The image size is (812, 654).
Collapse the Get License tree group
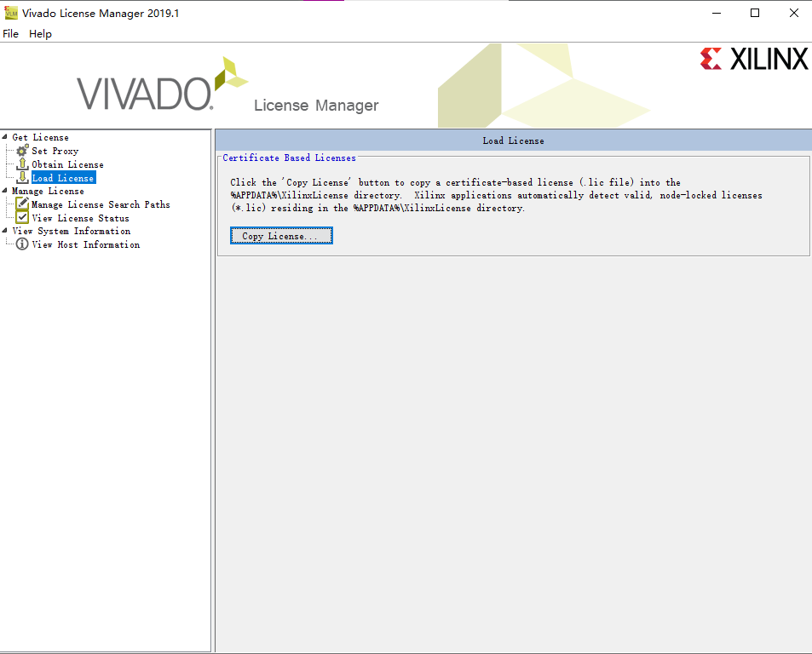click(4, 137)
